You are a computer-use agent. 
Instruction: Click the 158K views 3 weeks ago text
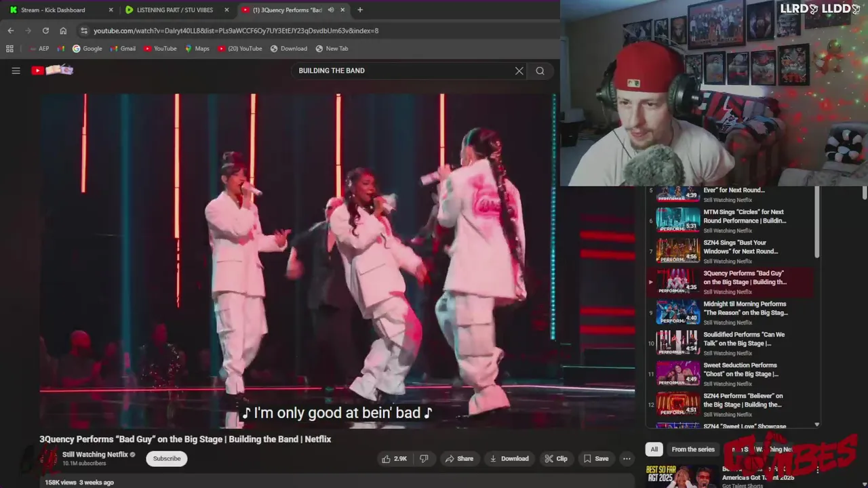79,483
